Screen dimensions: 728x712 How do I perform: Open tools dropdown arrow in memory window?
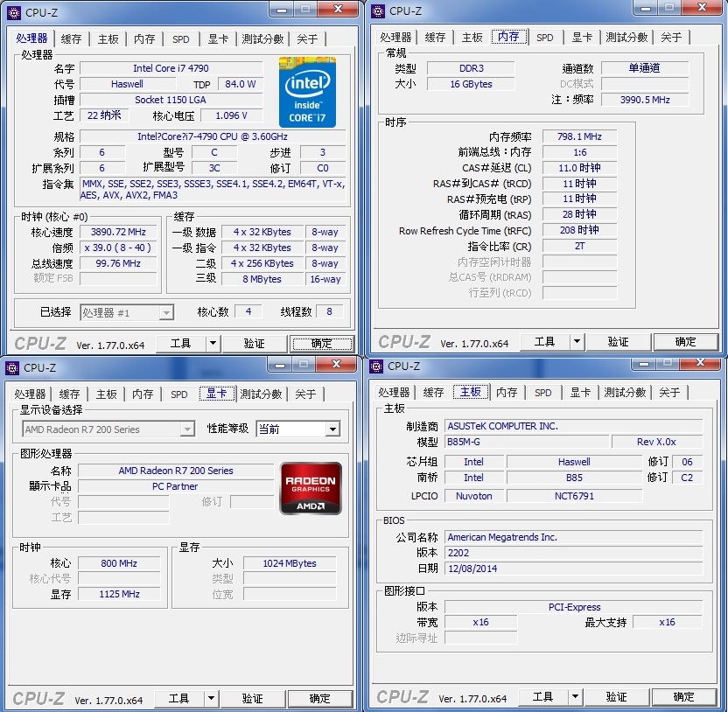[577, 342]
